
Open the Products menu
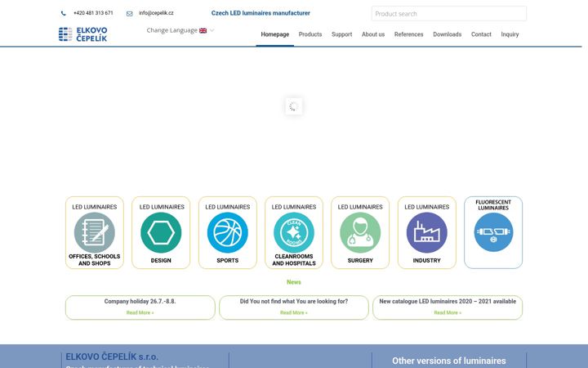pos(310,34)
